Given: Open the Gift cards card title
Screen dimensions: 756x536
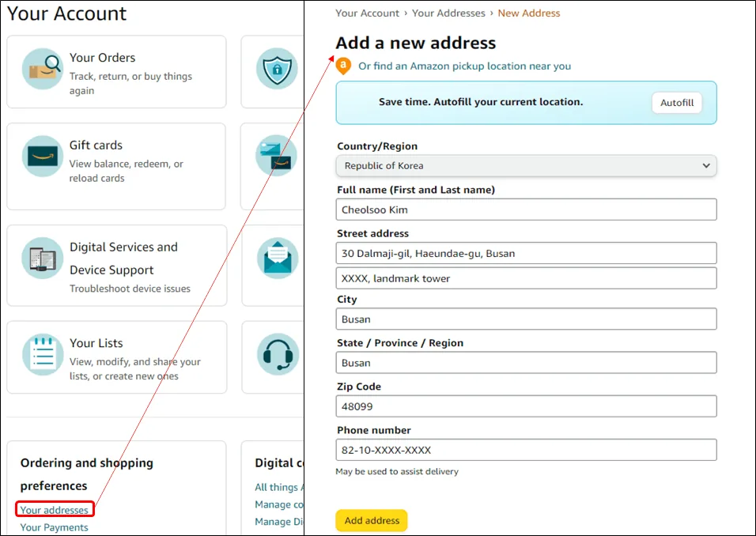Looking at the screenshot, I should click(96, 145).
